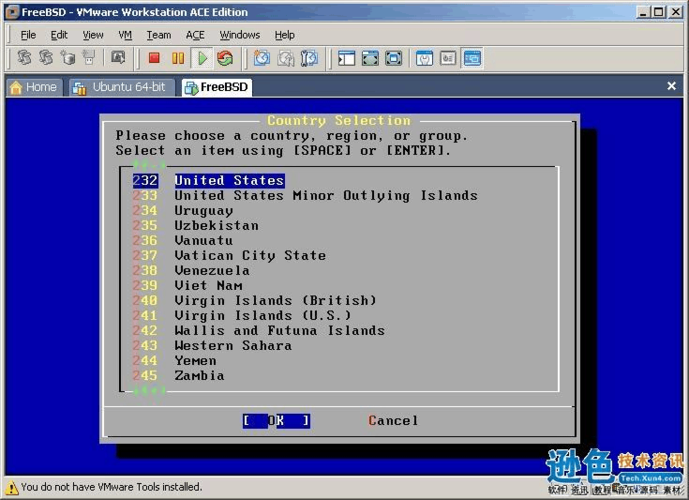
Task: Click the red Power Off button
Action: (x=154, y=58)
